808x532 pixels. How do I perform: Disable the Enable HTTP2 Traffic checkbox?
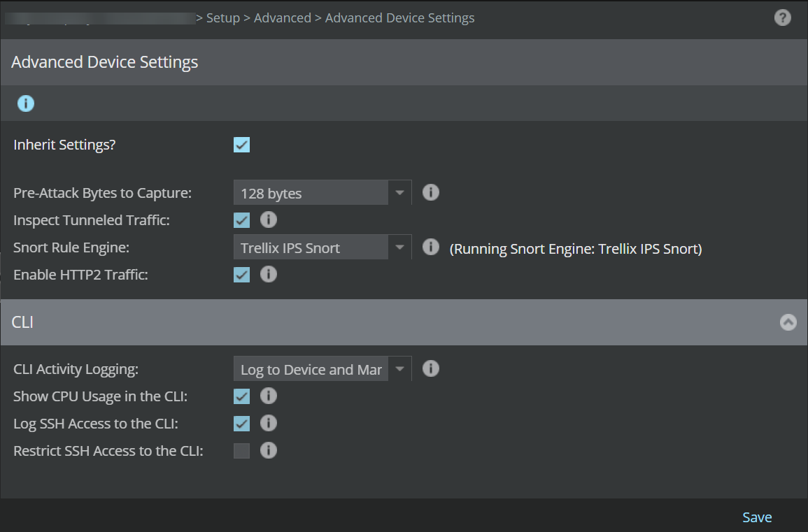(x=241, y=275)
